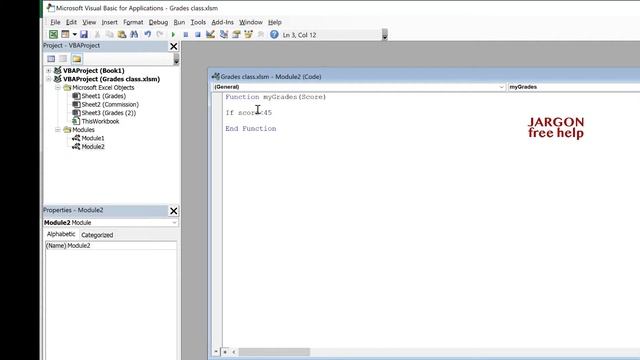Screen dimensions: 640x360
Task: Select Sheet1 (Grades) in project tree
Action: click(103, 96)
